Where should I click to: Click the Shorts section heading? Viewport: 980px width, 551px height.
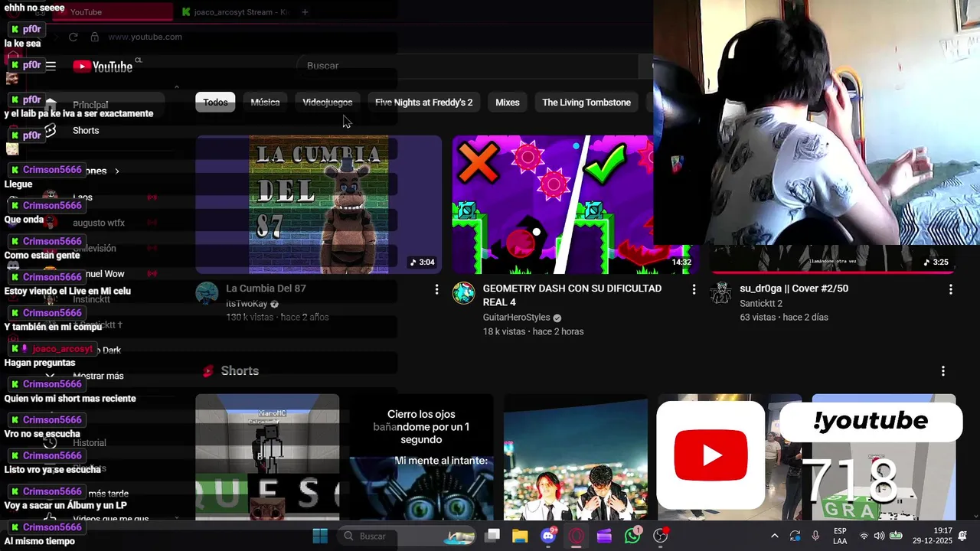coord(240,371)
